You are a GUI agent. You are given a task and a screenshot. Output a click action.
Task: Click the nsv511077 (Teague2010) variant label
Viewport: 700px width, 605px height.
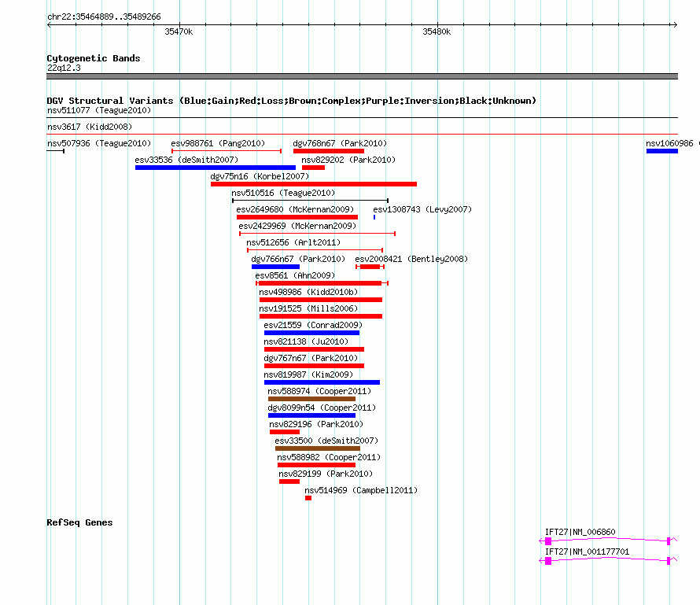click(x=99, y=110)
